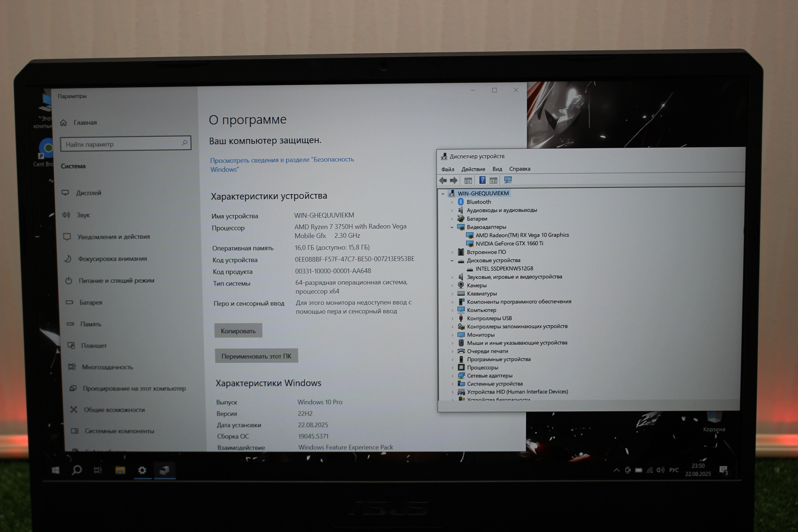Select the Камеры device category
Screen dimensions: 798x532
coord(477,285)
